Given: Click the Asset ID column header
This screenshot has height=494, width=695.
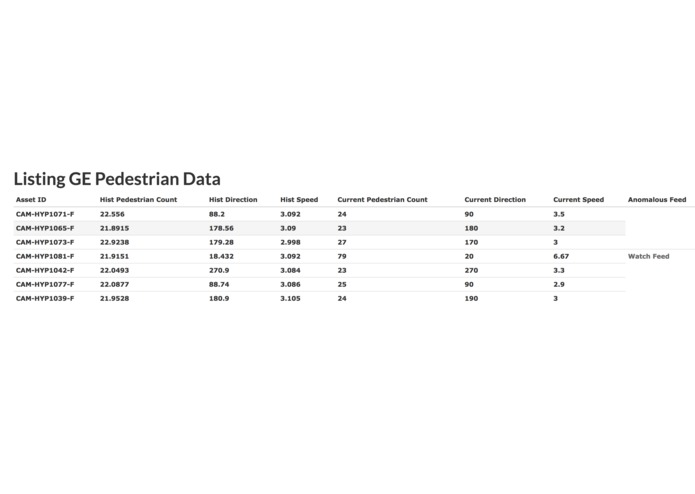Looking at the screenshot, I should click(x=31, y=199).
